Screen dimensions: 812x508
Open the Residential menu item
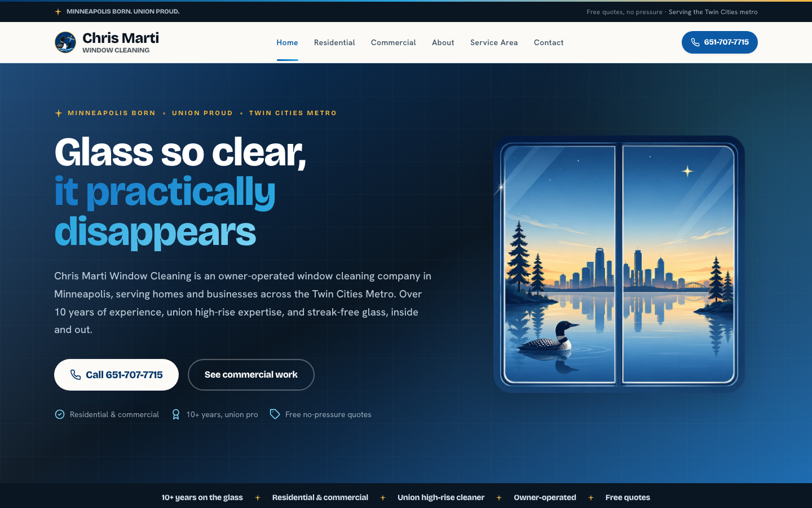click(x=334, y=42)
